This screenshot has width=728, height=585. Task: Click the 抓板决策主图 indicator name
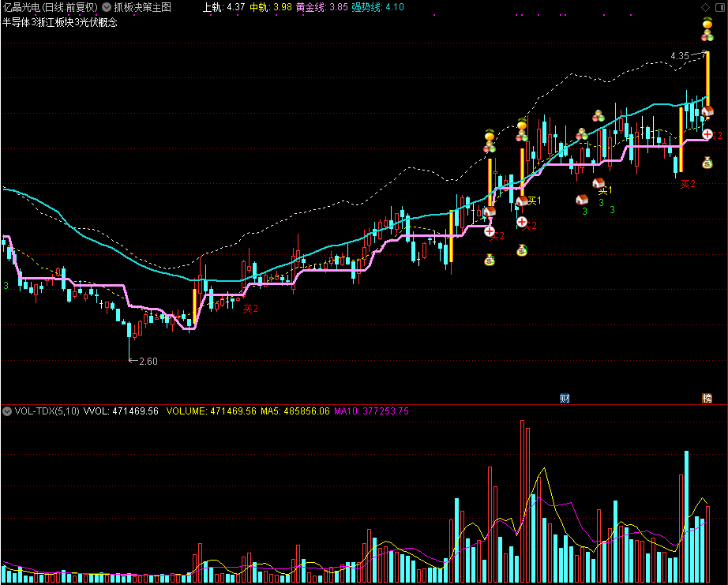tap(143, 7)
